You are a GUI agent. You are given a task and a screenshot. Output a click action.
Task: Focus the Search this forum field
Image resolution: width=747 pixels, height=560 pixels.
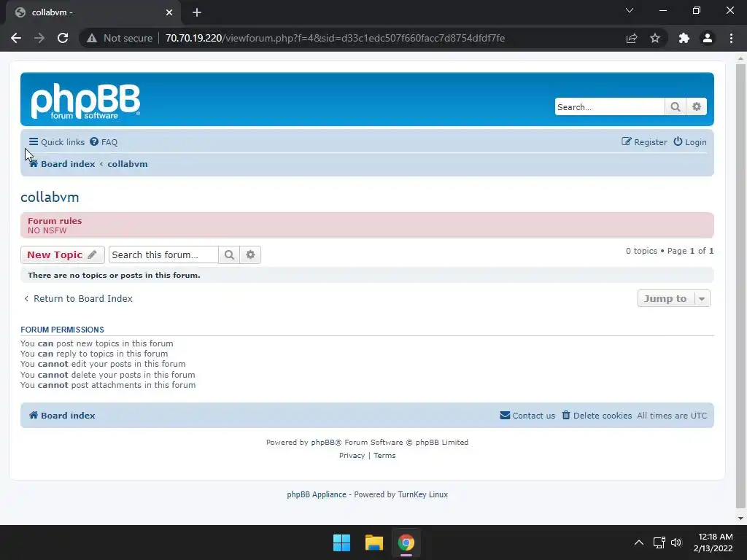tap(163, 254)
